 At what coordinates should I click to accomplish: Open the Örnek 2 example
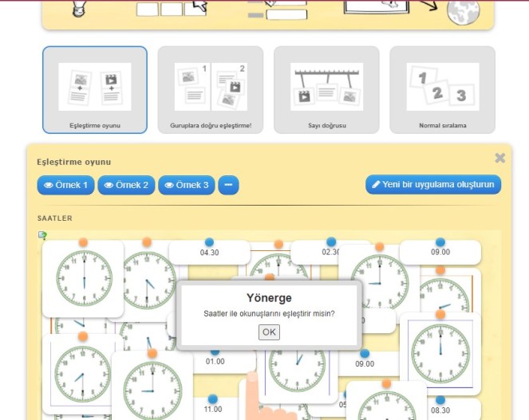click(127, 185)
